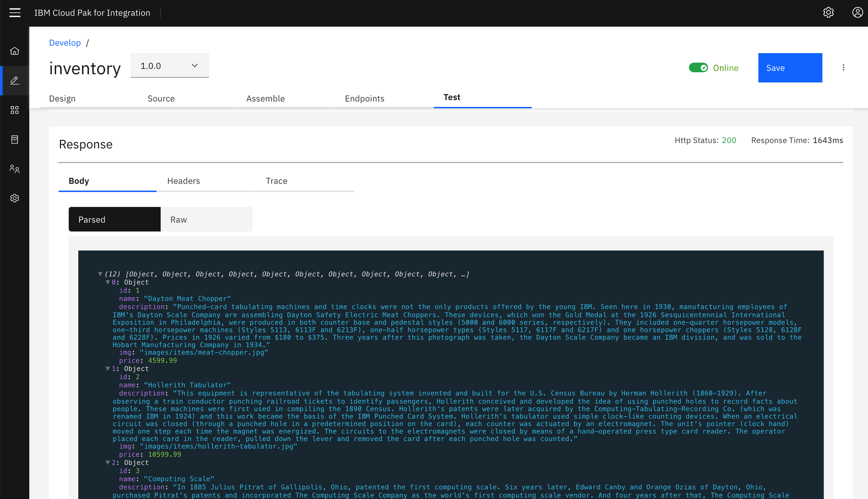The height and width of the screenshot is (499, 868).
Task: Open the Members people icon in sidebar
Action: [x=15, y=169]
